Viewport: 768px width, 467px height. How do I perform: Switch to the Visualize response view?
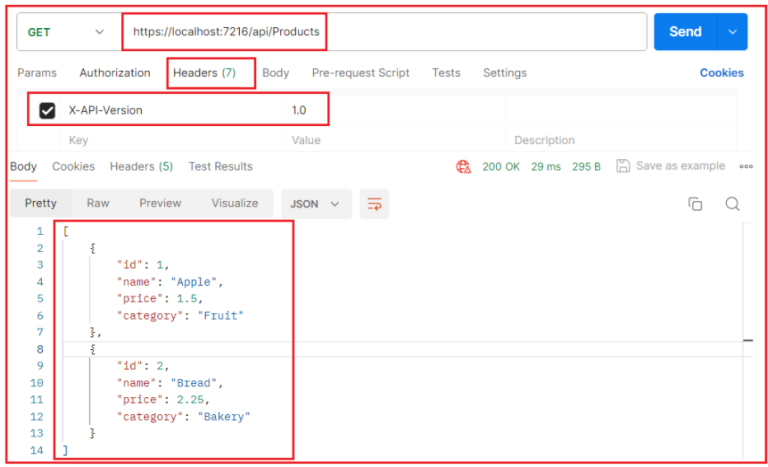234,203
